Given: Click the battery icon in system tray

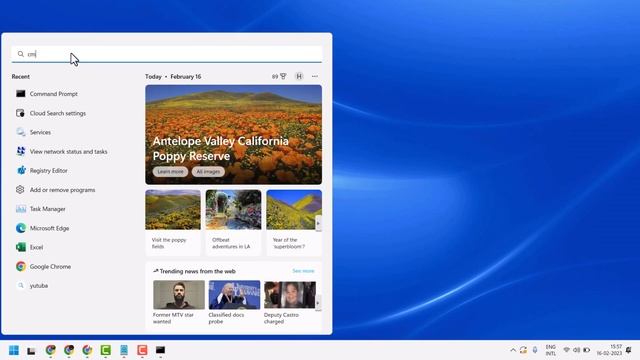Looking at the screenshot, I should pos(587,350).
